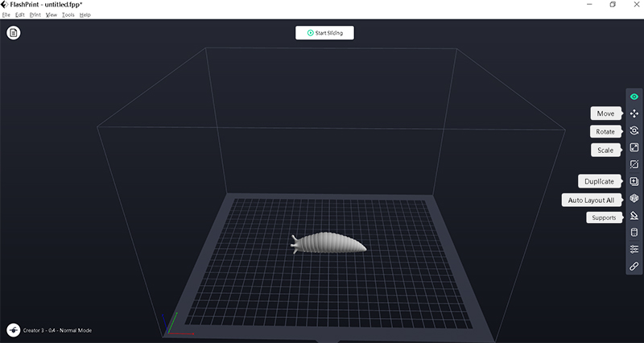Select the Rotate tool icon
The height and width of the screenshot is (343, 644).
pos(634,130)
